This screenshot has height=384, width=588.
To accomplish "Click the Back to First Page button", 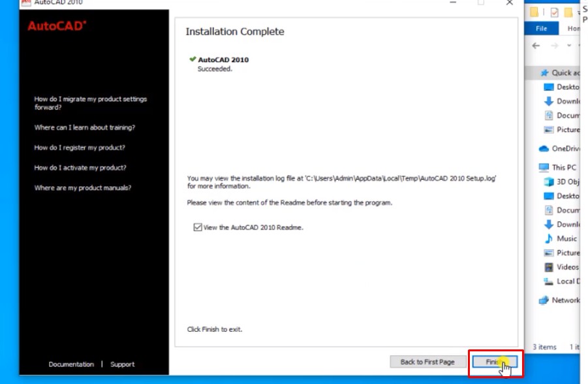I will (x=427, y=362).
